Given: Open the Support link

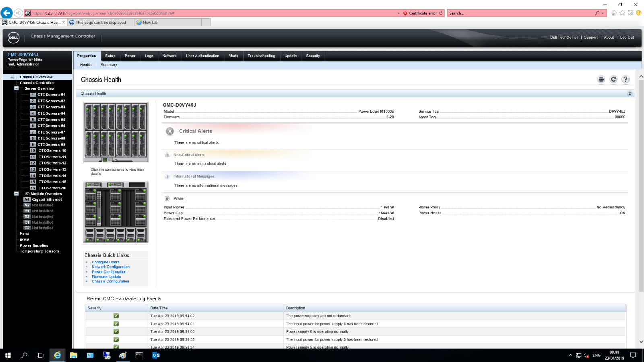Looking at the screenshot, I should [591, 37].
